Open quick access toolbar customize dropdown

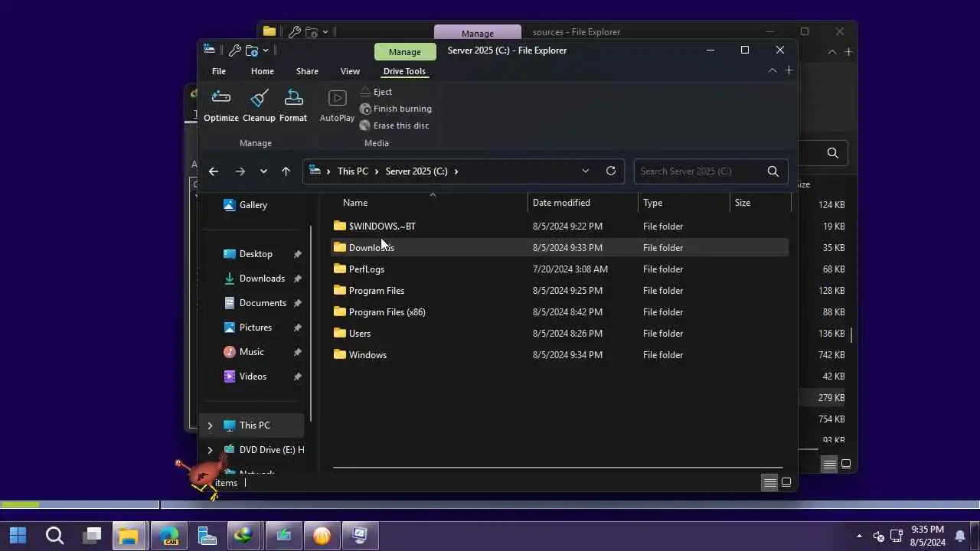point(266,51)
